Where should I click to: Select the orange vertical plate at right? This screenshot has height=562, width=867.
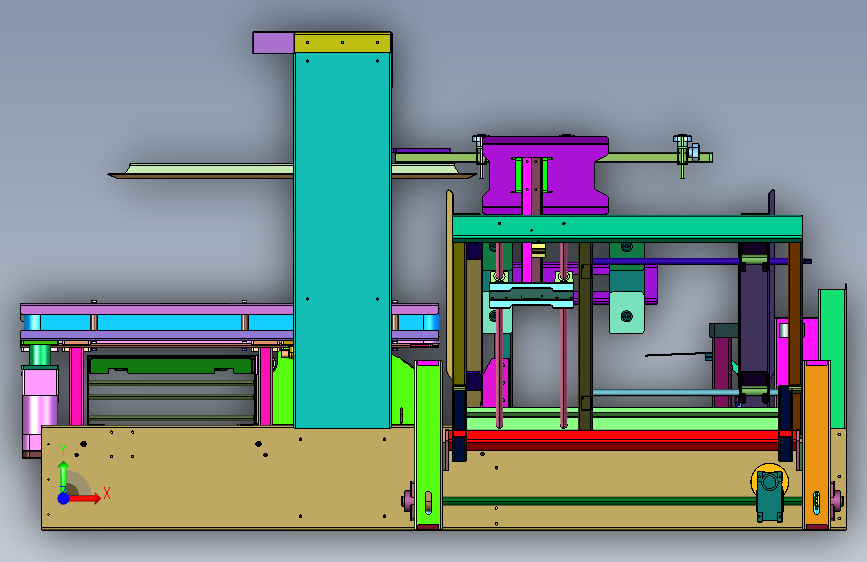click(816, 445)
